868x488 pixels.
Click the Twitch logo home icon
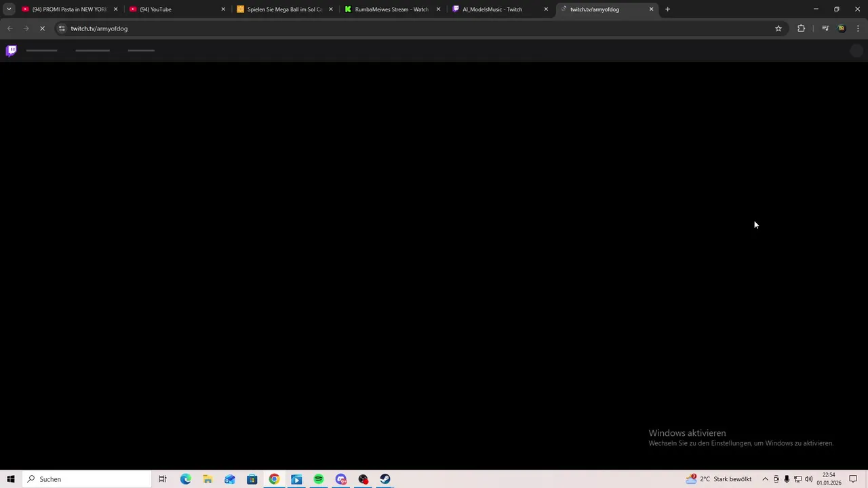(12, 50)
